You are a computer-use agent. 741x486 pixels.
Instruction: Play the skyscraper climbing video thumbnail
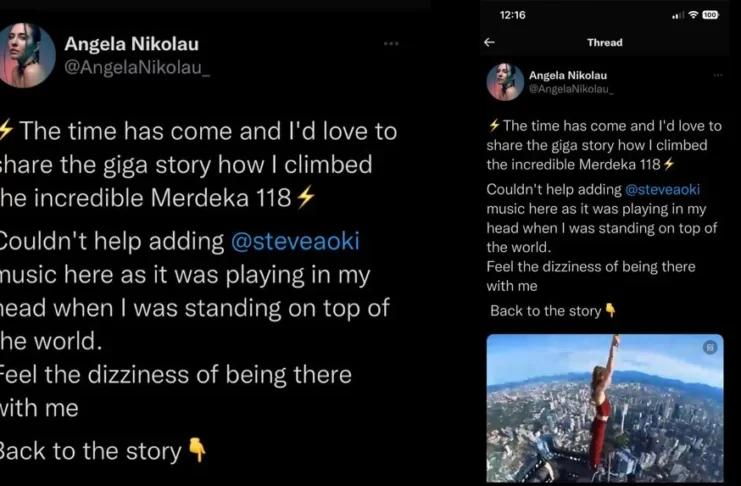(604, 408)
